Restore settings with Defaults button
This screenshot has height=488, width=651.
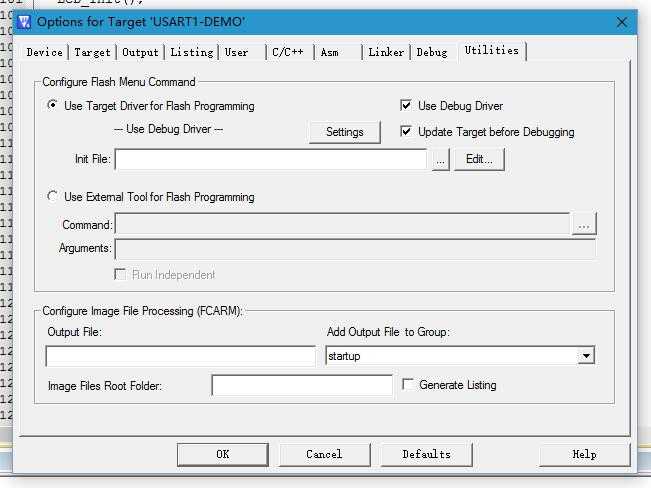coord(426,455)
